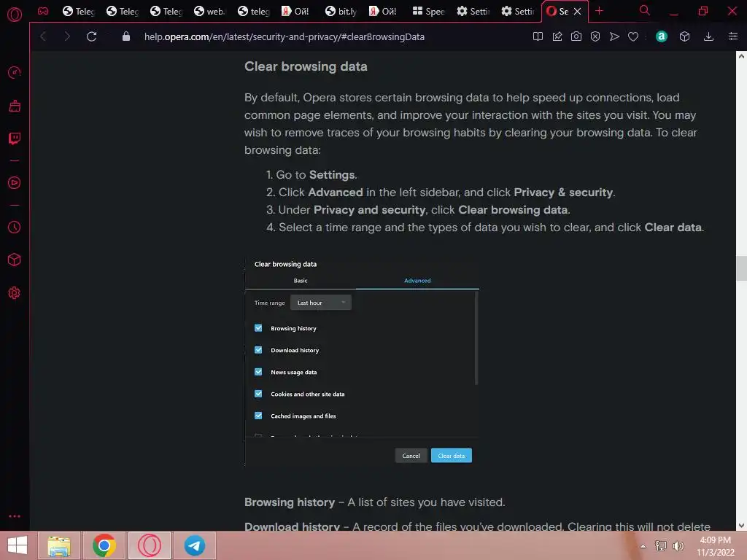747x560 pixels.
Task: Toggle Browsing history checkbox
Action: [258, 328]
